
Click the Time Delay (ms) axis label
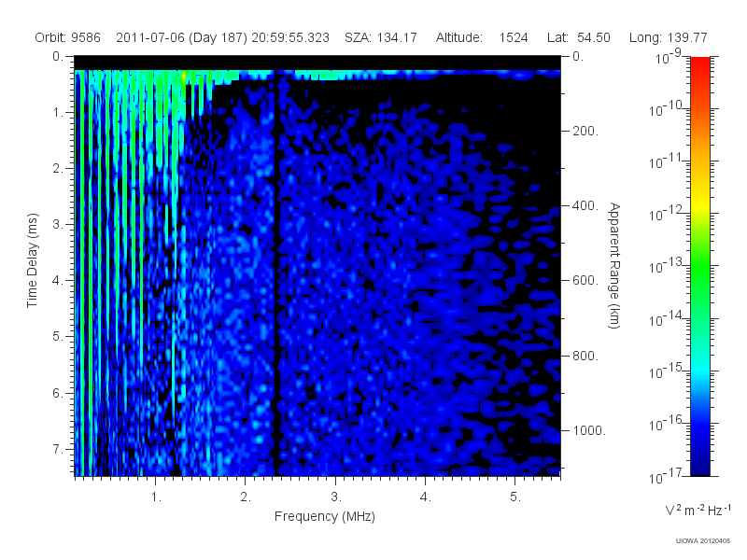click(x=32, y=260)
